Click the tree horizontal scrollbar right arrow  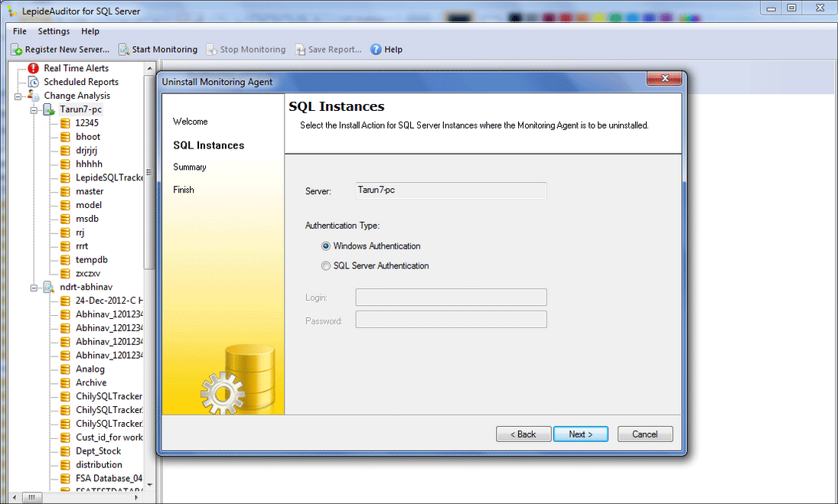[137, 497]
